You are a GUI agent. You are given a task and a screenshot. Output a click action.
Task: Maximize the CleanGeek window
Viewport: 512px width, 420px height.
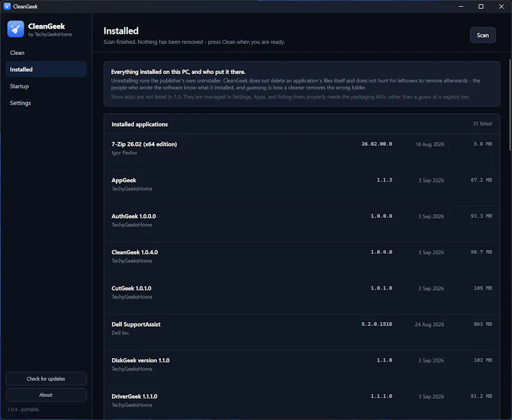coord(481,6)
